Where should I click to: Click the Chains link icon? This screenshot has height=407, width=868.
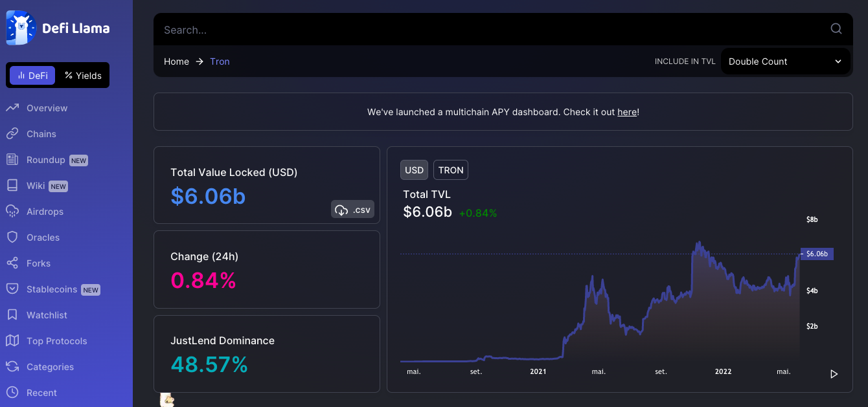pyautogui.click(x=12, y=134)
